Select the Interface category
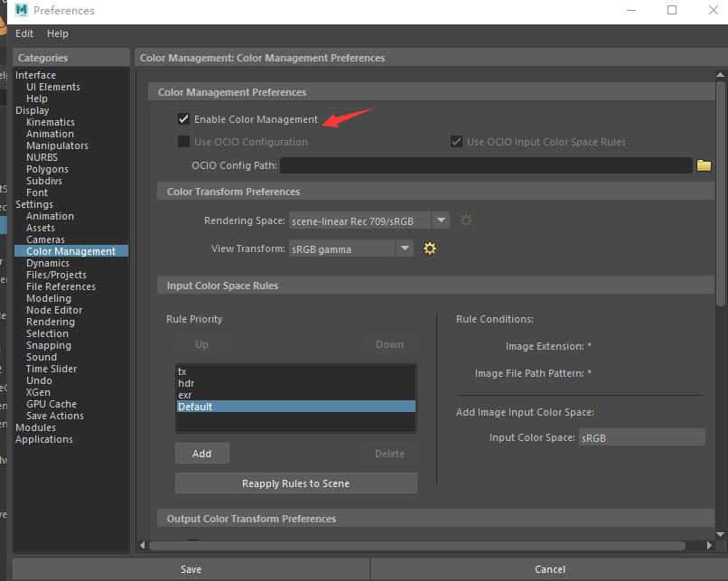 tap(35, 75)
